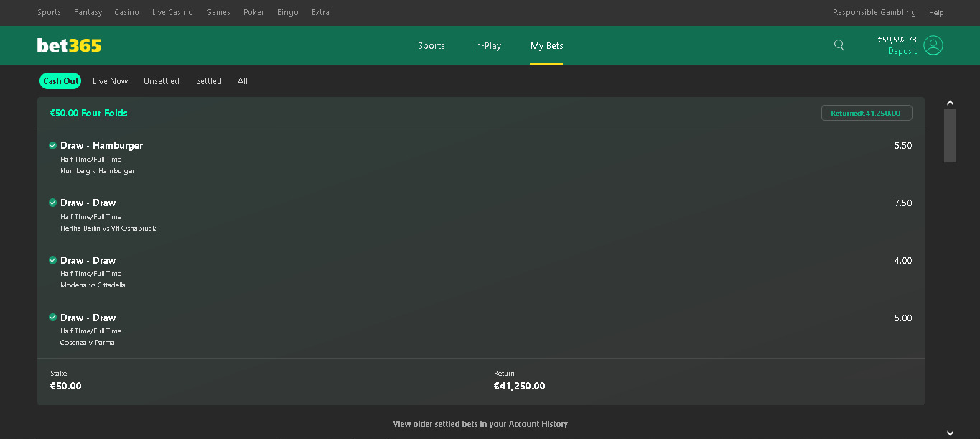Switch to the In-Play tab

[487, 45]
